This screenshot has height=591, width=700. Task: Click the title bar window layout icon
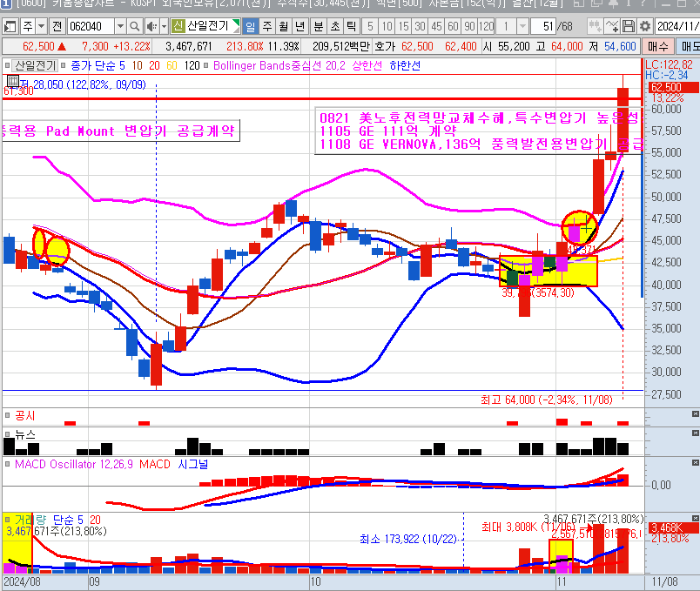pyautogui.click(x=579, y=3)
